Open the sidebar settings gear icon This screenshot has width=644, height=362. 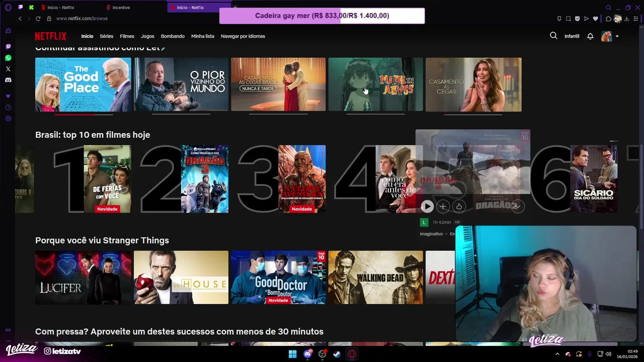coord(8,119)
